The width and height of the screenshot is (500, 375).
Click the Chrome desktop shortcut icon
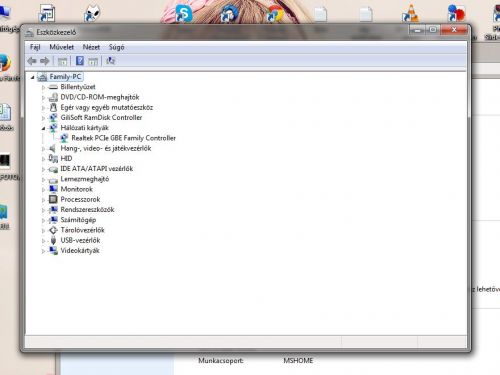[275, 14]
